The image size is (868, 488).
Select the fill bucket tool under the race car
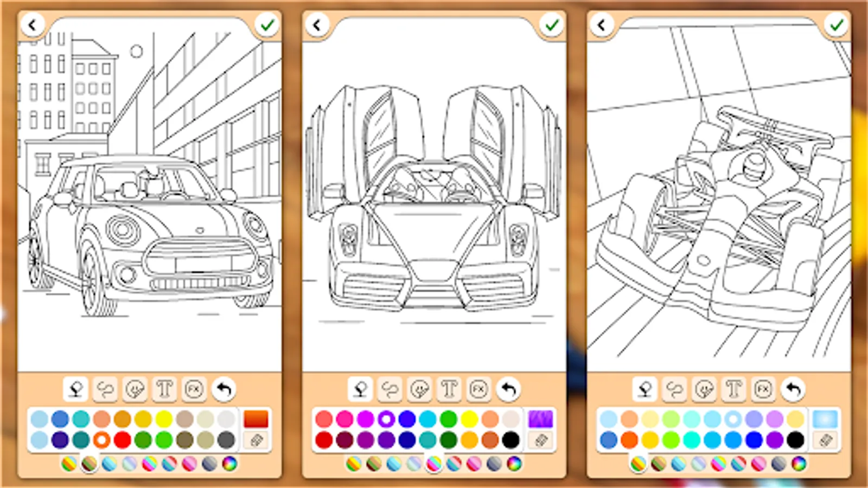(645, 389)
